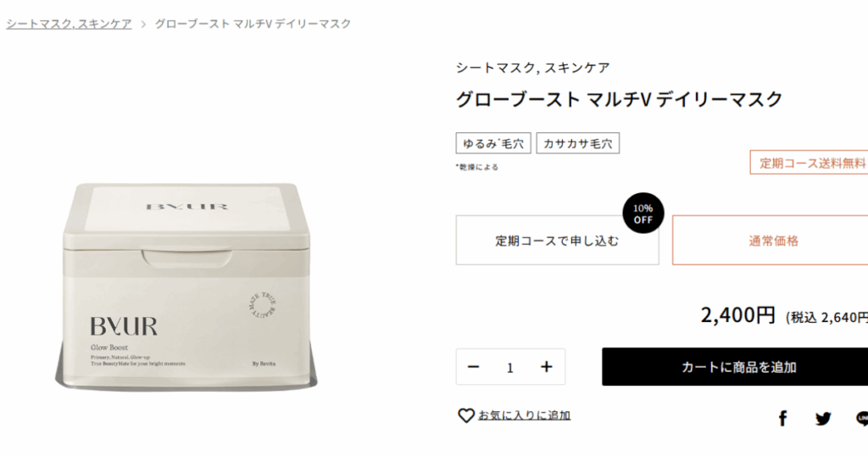Click the カサカサ毛穴 tag
868x456 pixels.
tap(578, 143)
